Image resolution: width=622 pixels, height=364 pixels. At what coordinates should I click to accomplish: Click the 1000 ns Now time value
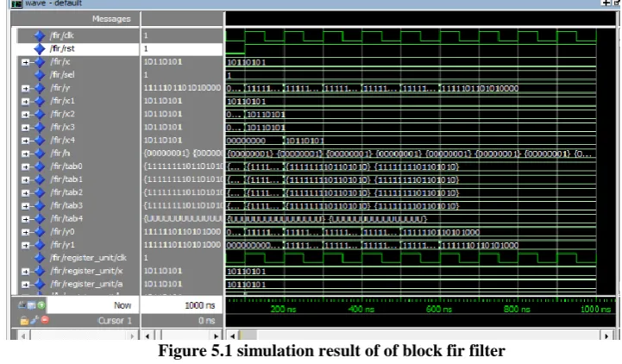pyautogui.click(x=200, y=305)
